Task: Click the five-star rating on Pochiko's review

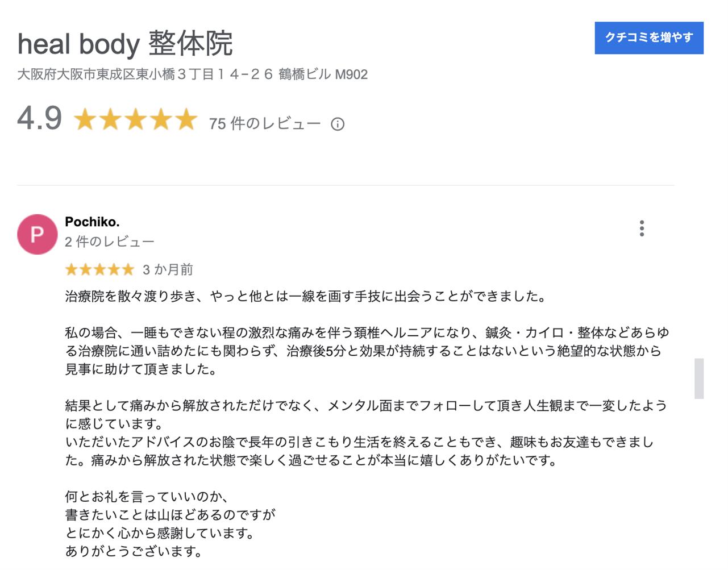Action: (x=99, y=269)
